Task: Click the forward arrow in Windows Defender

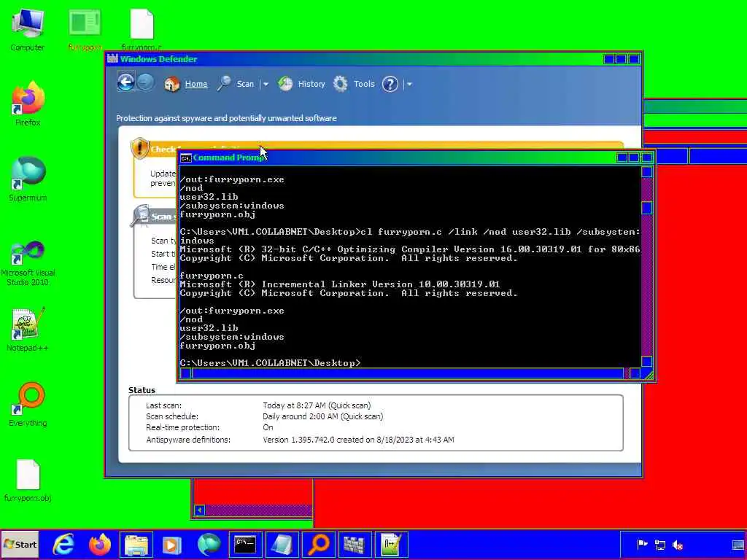Action: (x=145, y=83)
